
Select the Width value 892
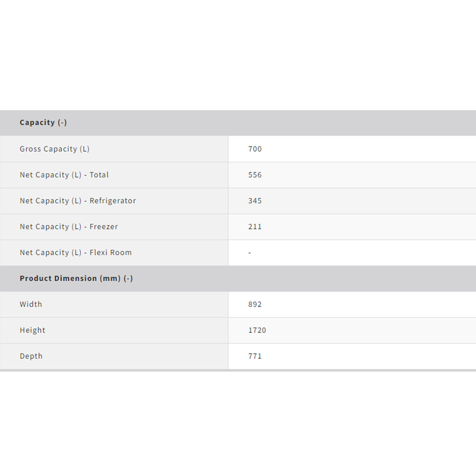click(x=255, y=305)
